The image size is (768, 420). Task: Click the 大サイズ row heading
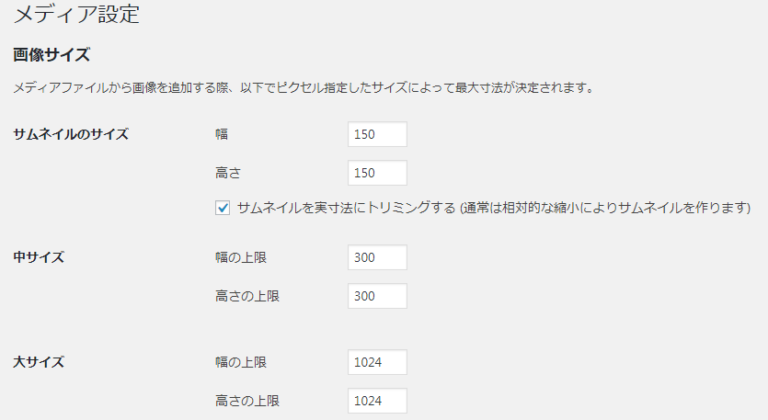(x=38, y=361)
